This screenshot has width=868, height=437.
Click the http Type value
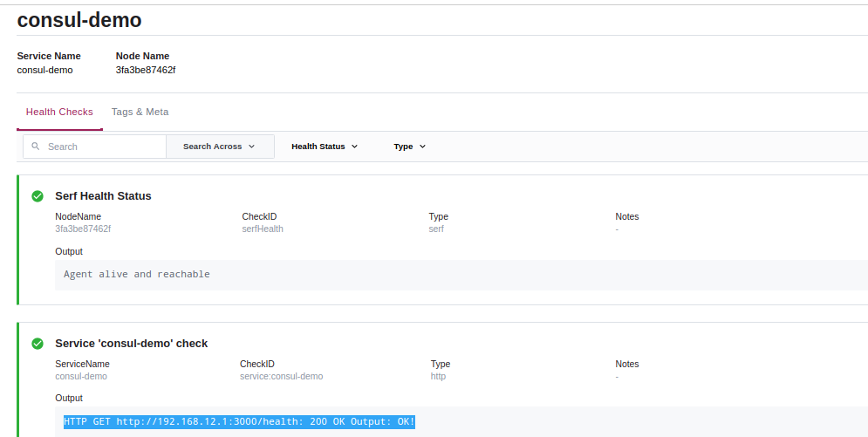pos(438,376)
